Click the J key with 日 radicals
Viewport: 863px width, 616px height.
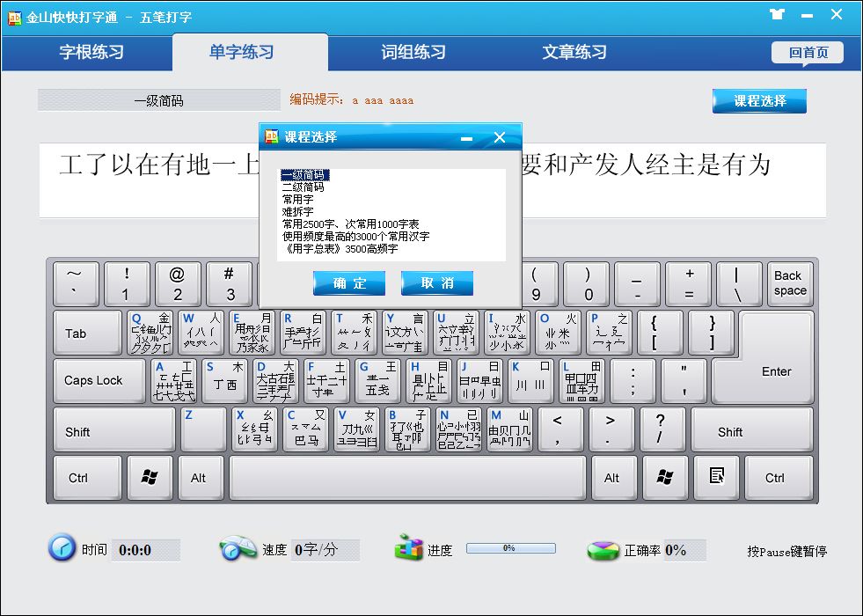480,380
